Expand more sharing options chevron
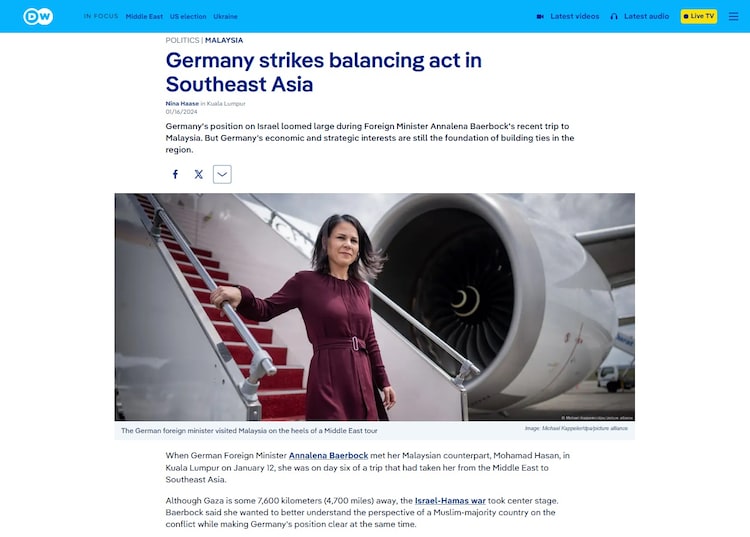The width and height of the screenshot is (750, 537). (x=222, y=174)
